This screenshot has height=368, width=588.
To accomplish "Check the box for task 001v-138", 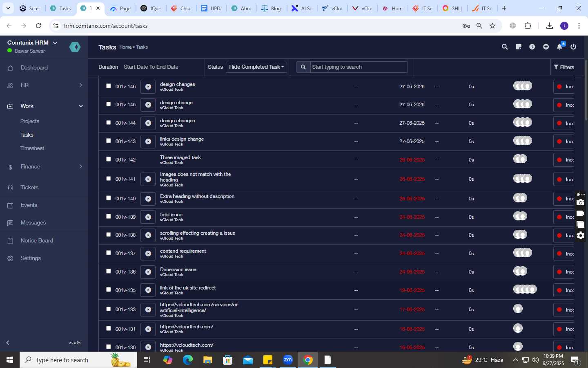I will click(x=109, y=235).
